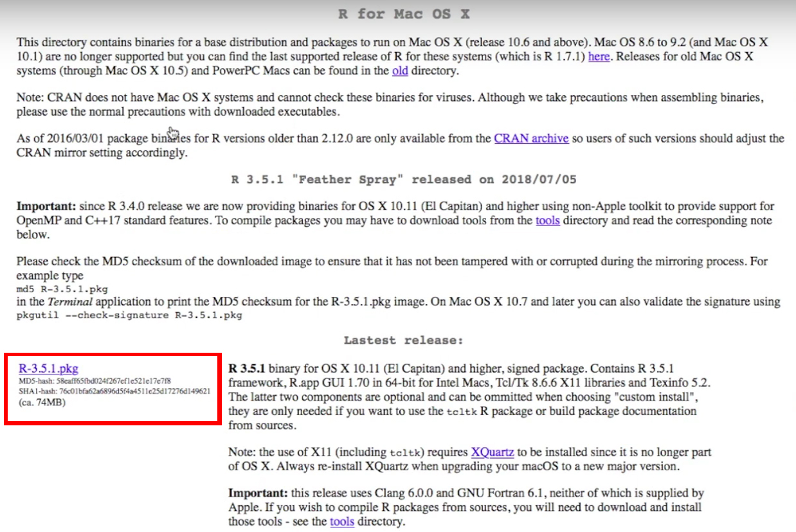Open the tools directory link near OpenMP note
This screenshot has width=796, height=532.
tap(548, 220)
